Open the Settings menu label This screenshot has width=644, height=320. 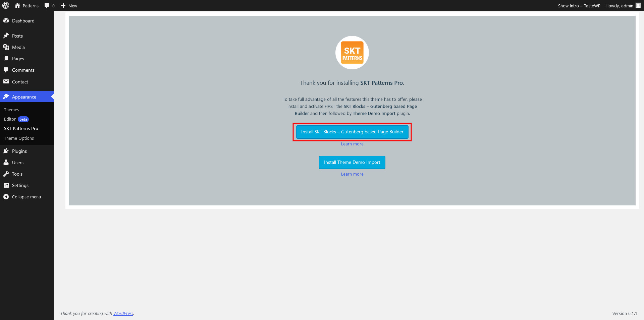point(20,185)
